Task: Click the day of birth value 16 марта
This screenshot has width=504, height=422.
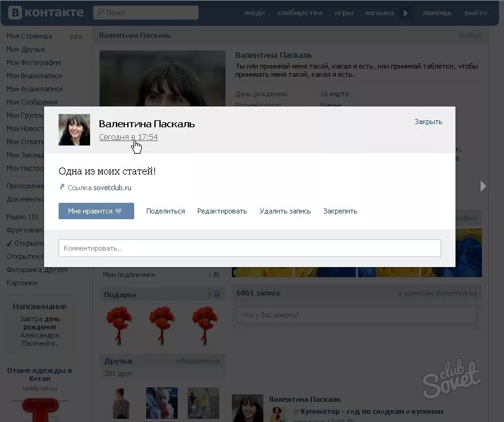Action: [x=335, y=94]
